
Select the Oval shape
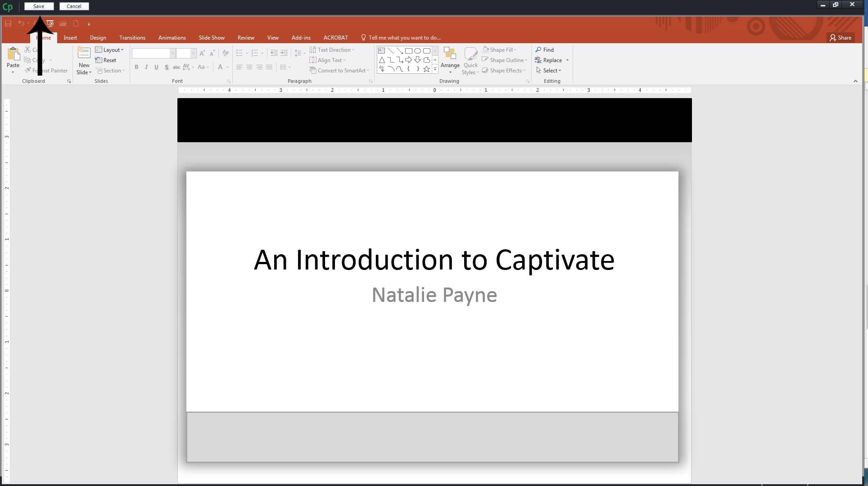coord(418,51)
